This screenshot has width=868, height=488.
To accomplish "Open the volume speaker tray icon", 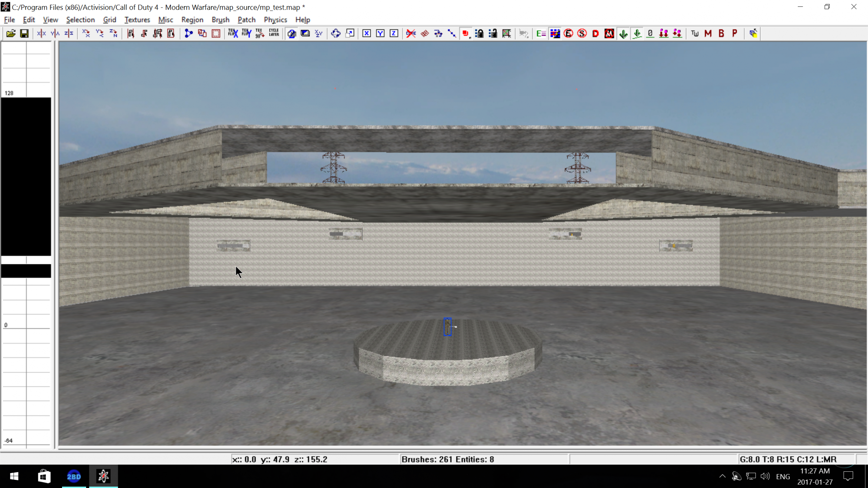I will coord(765,476).
